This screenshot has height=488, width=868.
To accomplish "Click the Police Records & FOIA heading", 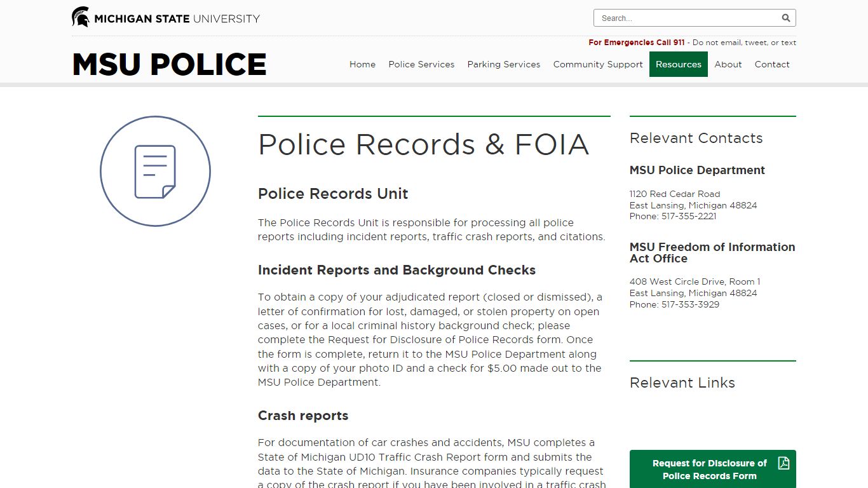I will point(423,144).
